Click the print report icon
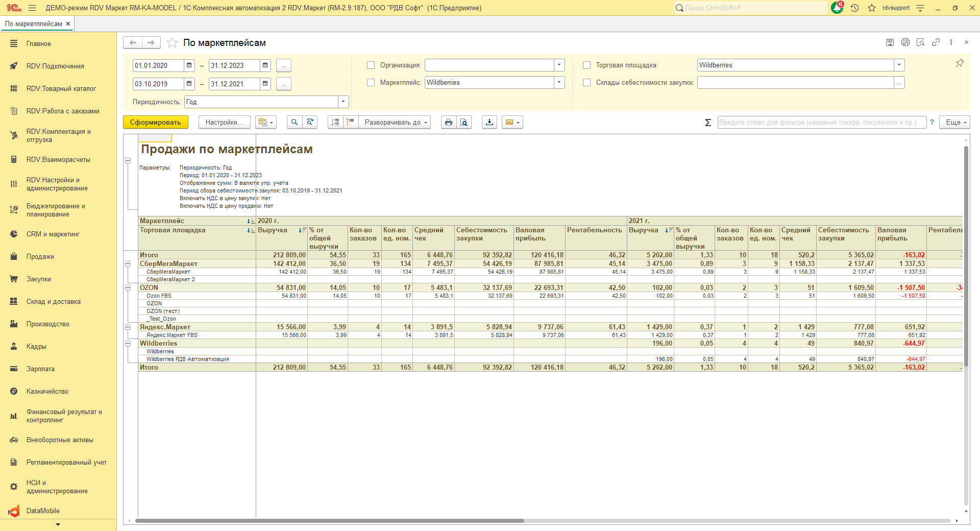Viewport: 980px width, 531px height. (448, 123)
